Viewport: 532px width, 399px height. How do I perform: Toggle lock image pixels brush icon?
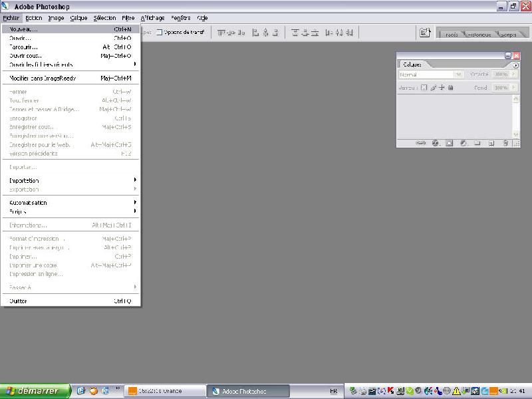[433, 88]
